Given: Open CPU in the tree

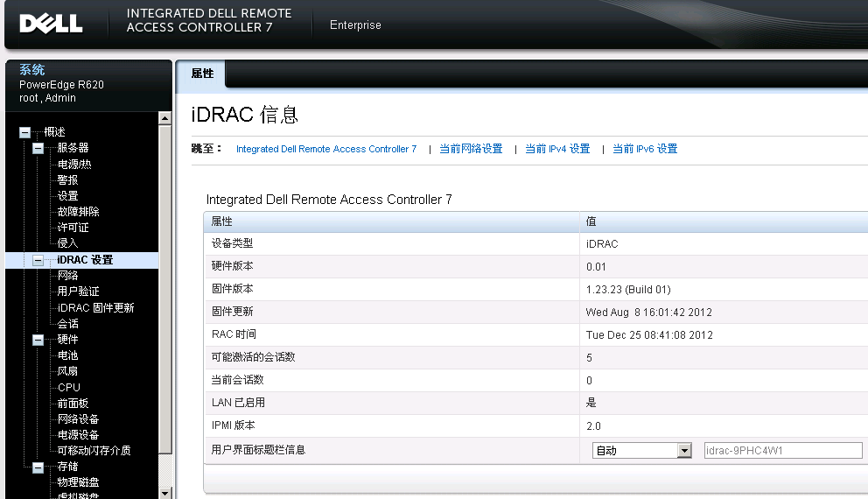Looking at the screenshot, I should [68, 388].
